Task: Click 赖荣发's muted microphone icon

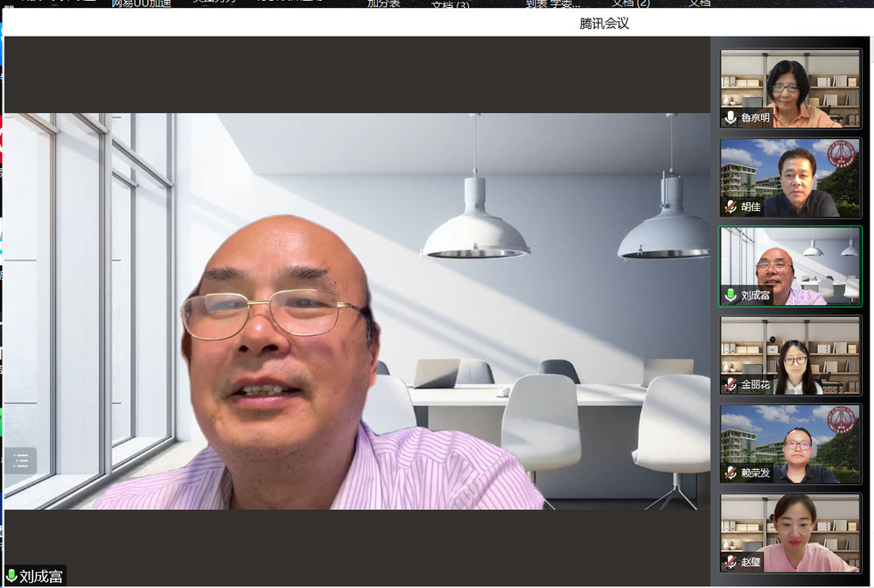Action: coord(731,473)
